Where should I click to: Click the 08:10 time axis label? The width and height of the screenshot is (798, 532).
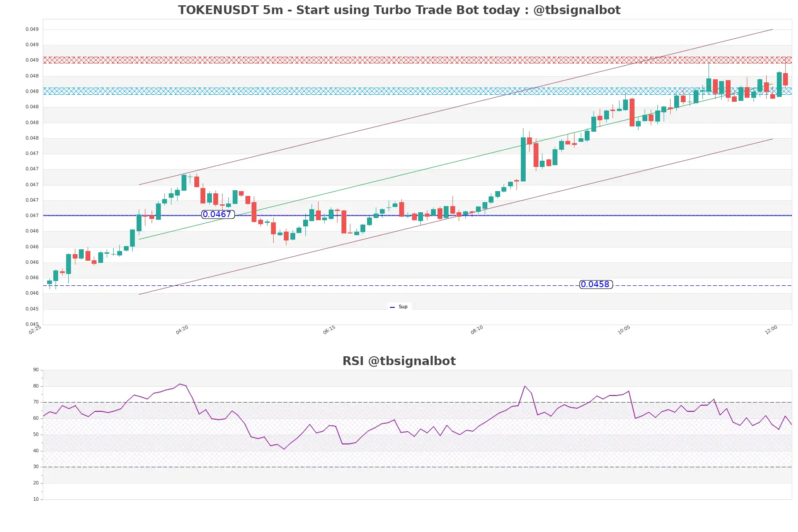[477, 330]
